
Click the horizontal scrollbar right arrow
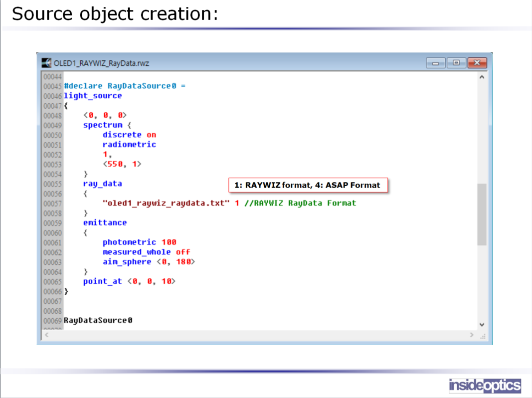coord(472,335)
